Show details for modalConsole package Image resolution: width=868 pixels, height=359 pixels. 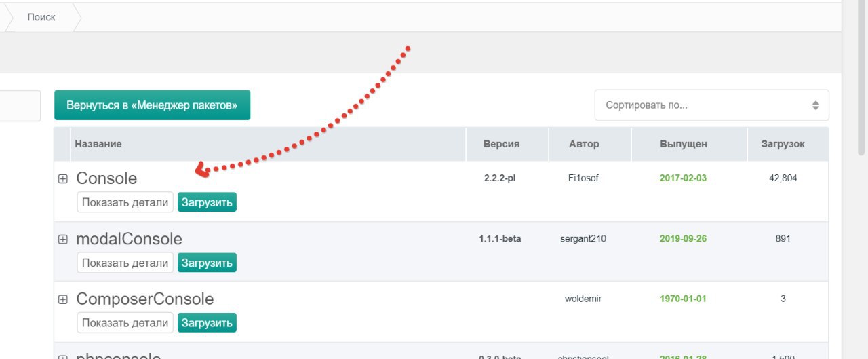pos(125,263)
